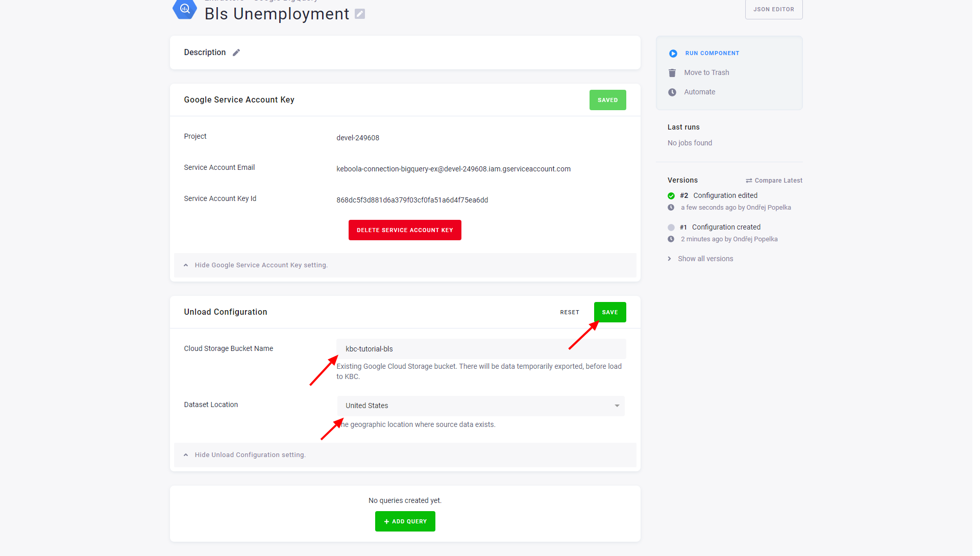Image resolution: width=980 pixels, height=556 pixels.
Task: Select the service account key id value
Action: coord(412,200)
